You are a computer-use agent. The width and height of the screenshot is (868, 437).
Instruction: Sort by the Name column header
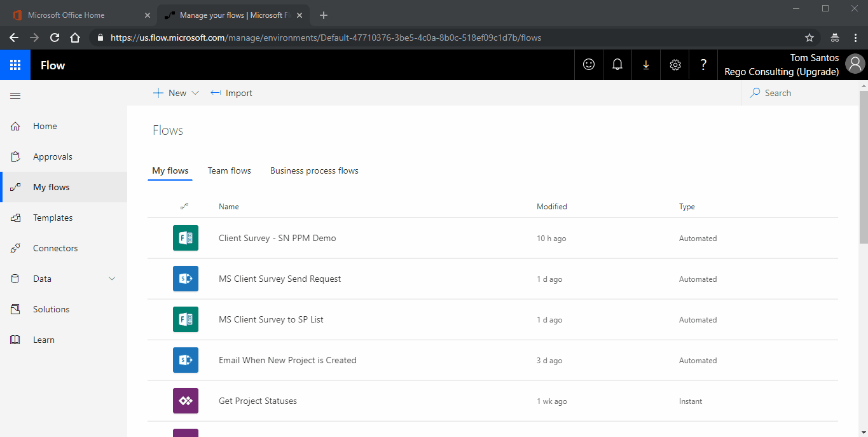point(229,207)
